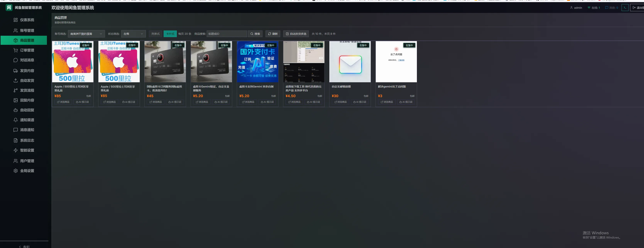Open 账号管理 in the sidebar
This screenshot has width=644, height=248.
click(x=24, y=31)
